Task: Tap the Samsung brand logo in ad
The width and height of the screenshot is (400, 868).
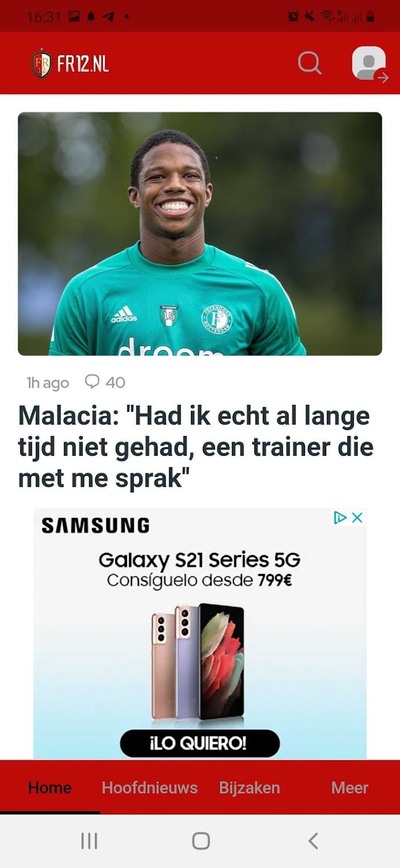Action: click(x=95, y=525)
